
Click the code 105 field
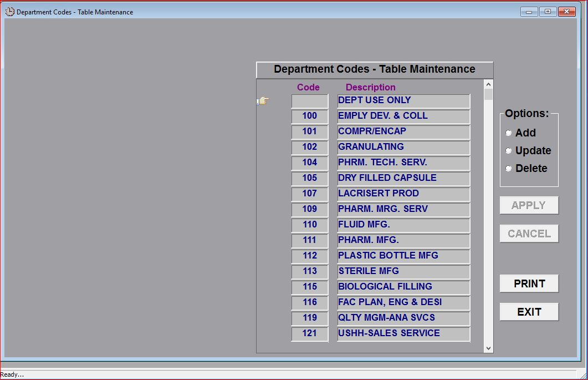(310, 179)
